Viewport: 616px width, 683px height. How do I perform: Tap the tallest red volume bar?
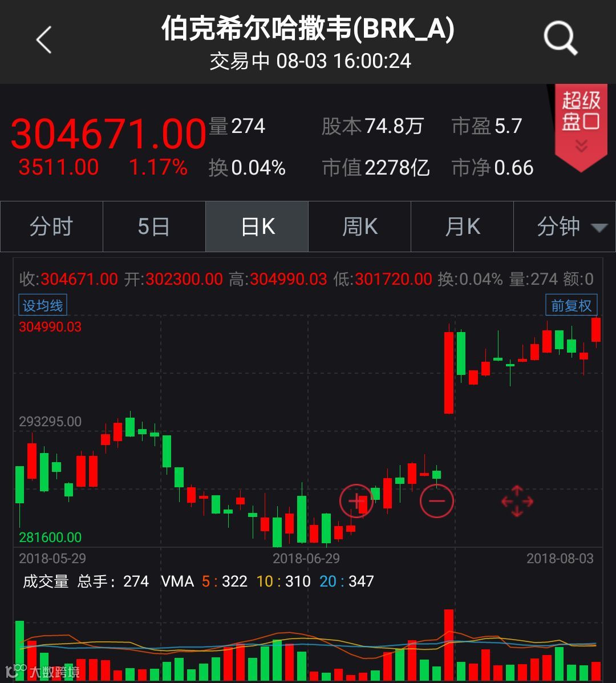click(x=449, y=645)
